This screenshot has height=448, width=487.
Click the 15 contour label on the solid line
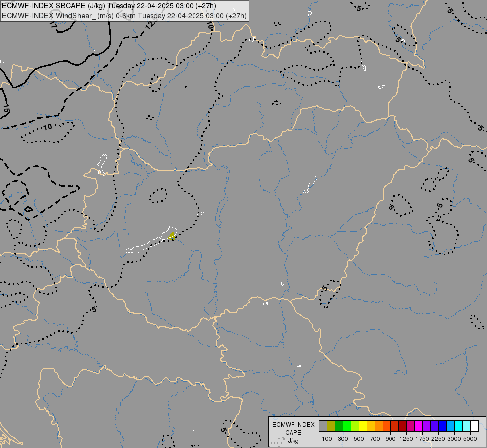(6, 109)
